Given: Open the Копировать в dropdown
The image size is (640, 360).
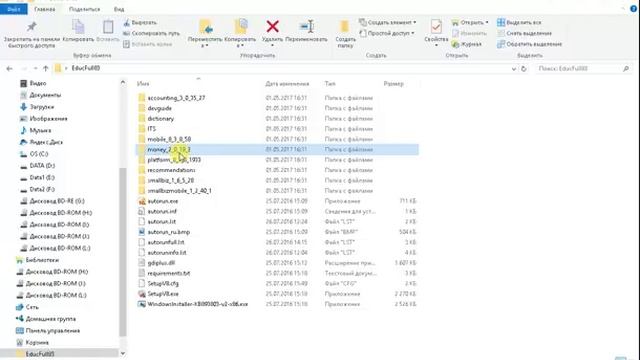Looking at the screenshot, I should pos(240,33).
